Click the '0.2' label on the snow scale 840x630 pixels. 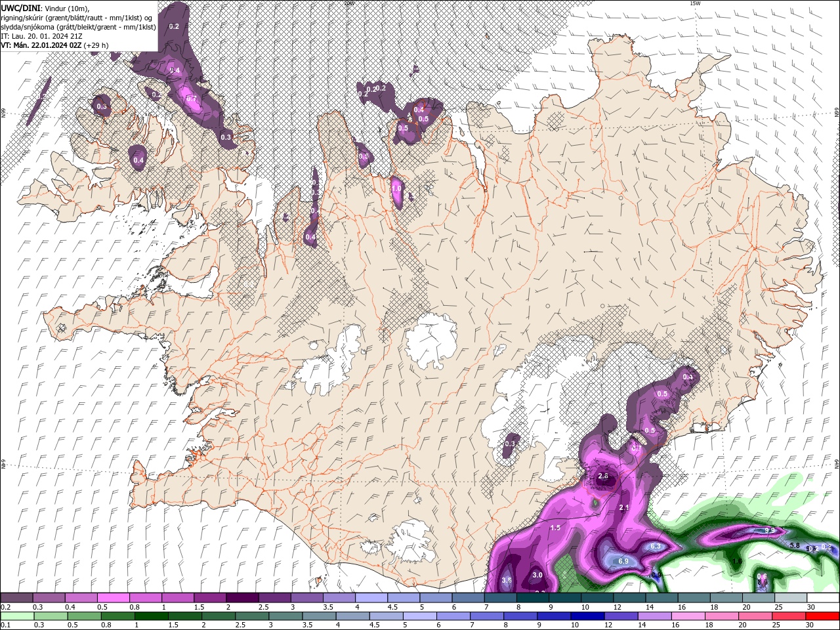pos(5,607)
